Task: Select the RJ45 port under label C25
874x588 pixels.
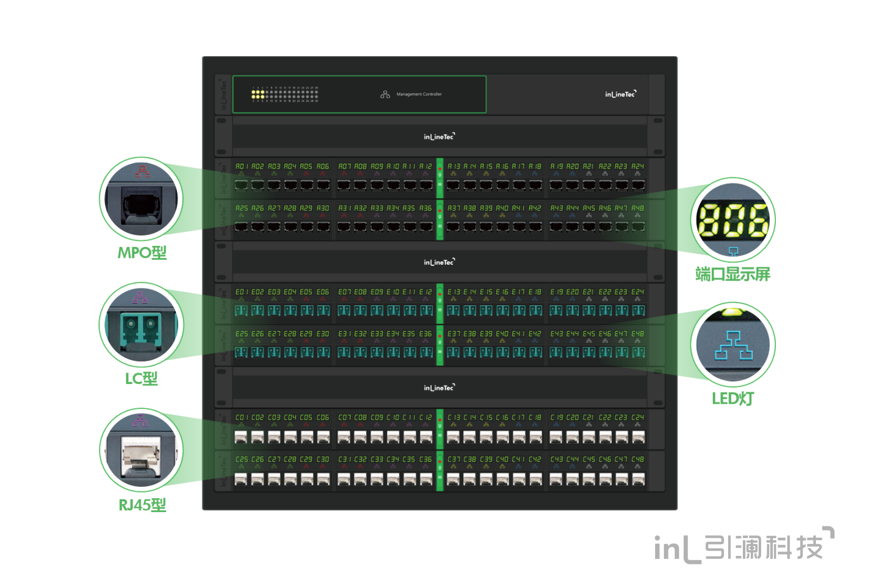Action: pyautogui.click(x=241, y=479)
